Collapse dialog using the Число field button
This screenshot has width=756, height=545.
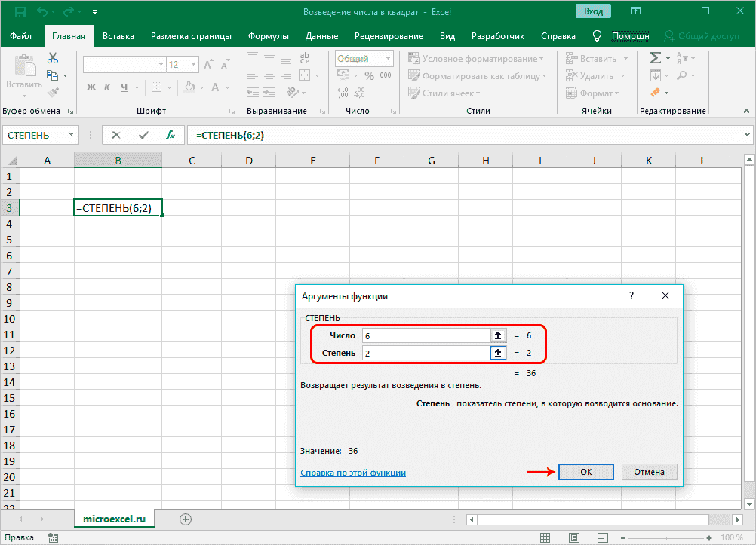[497, 335]
